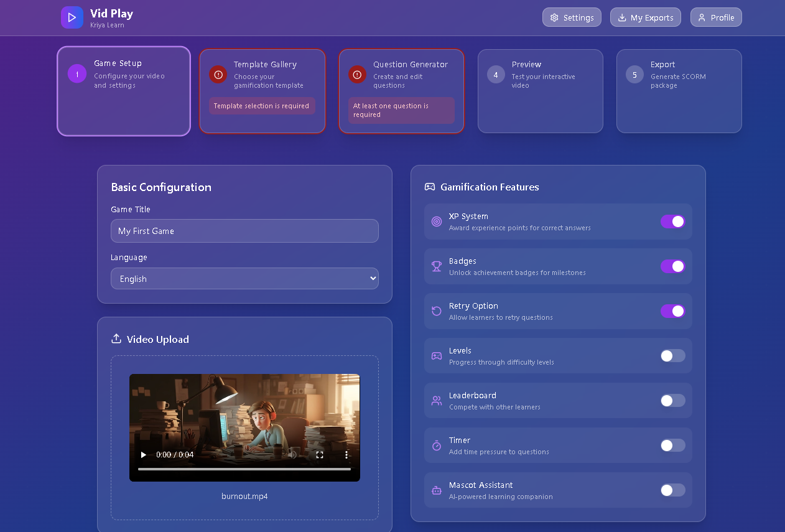Enter fullscreen on the video player
This screenshot has height=532, width=785.
coord(320,455)
